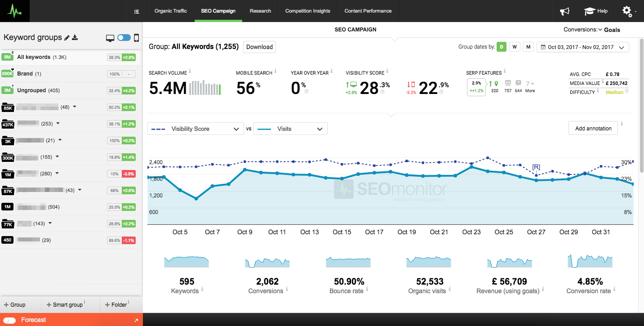
Task: Select the desktop monitor device icon
Action: [x=110, y=38]
